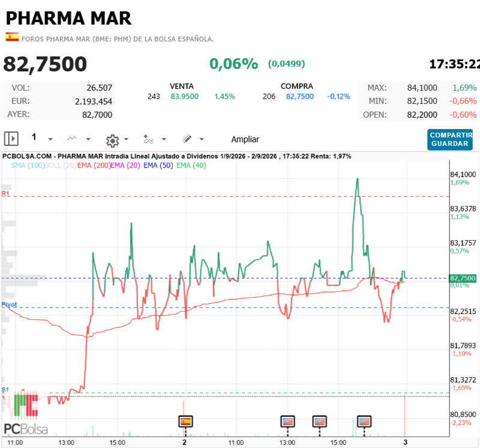Expand the settings gear dropdown arrow
The height and width of the screenshot is (448, 480).
pyautogui.click(x=126, y=139)
